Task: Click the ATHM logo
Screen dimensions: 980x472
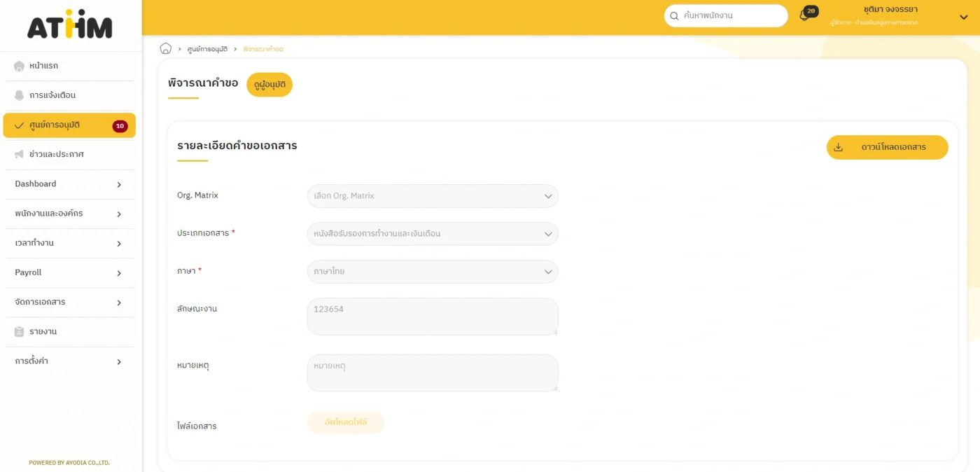Action: pos(70,25)
